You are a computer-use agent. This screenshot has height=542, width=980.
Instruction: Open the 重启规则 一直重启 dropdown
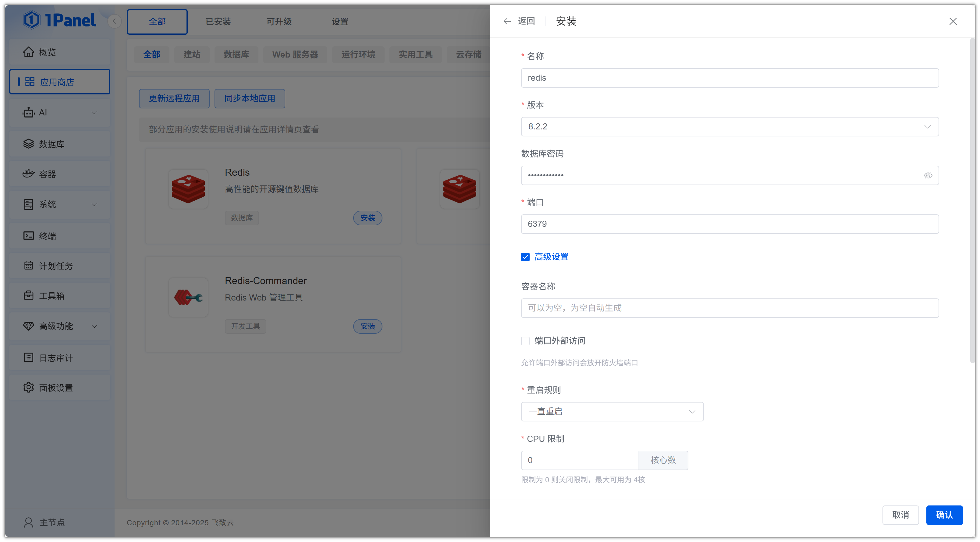coord(612,412)
